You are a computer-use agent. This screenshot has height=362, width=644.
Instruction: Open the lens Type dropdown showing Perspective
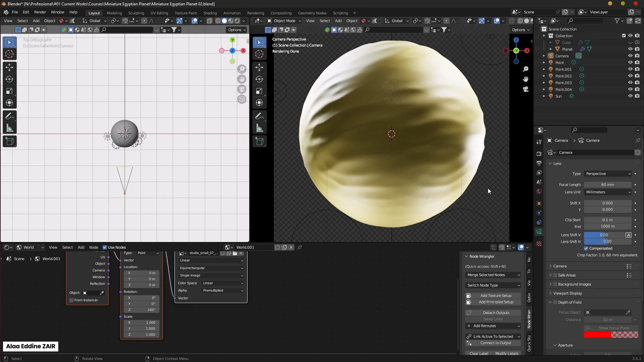tap(607, 174)
